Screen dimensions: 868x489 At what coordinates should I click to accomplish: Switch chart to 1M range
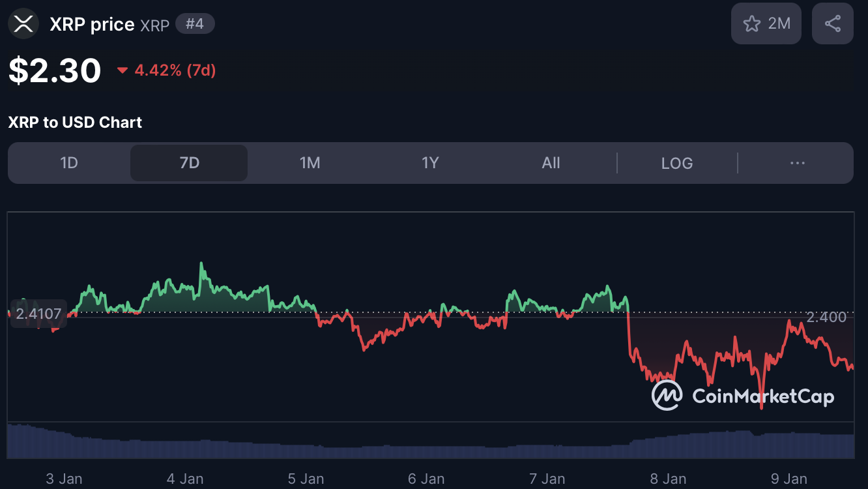tap(310, 163)
